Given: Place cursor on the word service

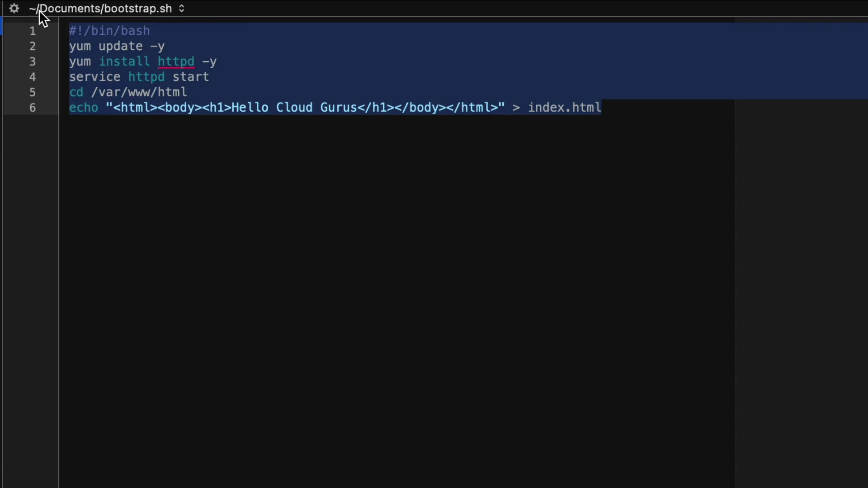Looking at the screenshot, I should (94, 77).
